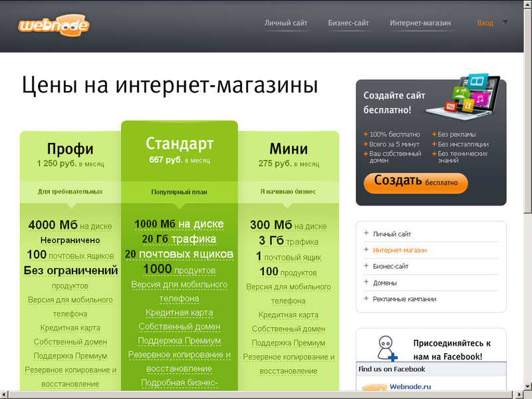Click Кредитная карта in Стандарт column
The image size is (532, 399).
coord(179,313)
